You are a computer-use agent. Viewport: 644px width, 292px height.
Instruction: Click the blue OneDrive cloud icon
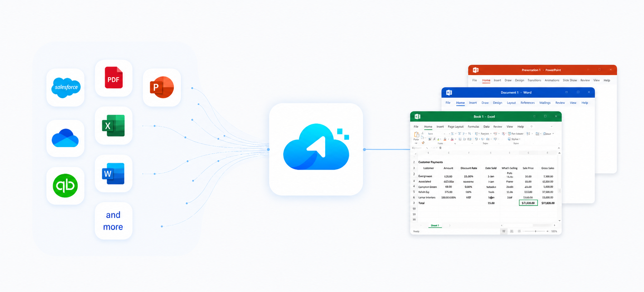65,138
